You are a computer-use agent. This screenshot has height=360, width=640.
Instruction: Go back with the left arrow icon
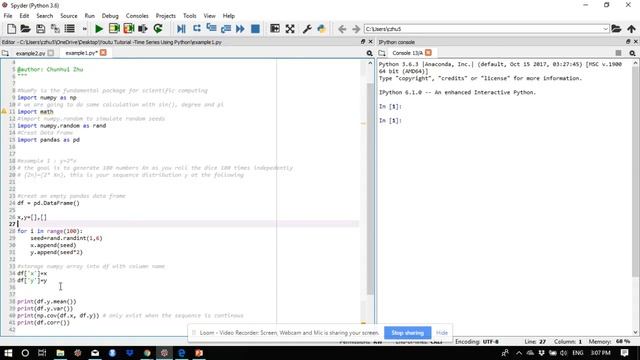(x=342, y=29)
